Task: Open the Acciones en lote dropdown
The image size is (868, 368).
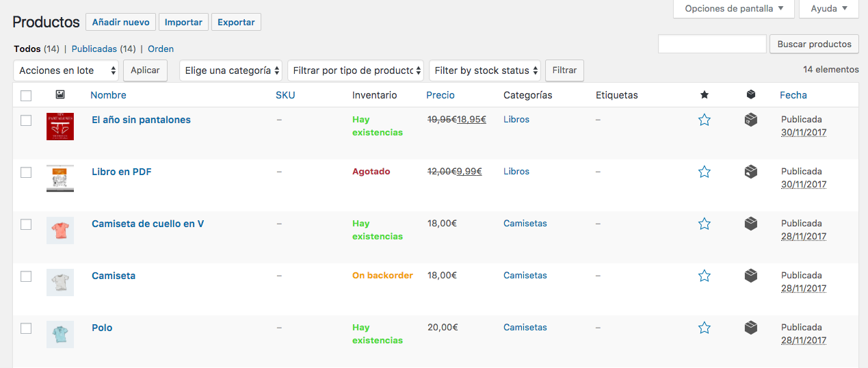Action: 66,70
